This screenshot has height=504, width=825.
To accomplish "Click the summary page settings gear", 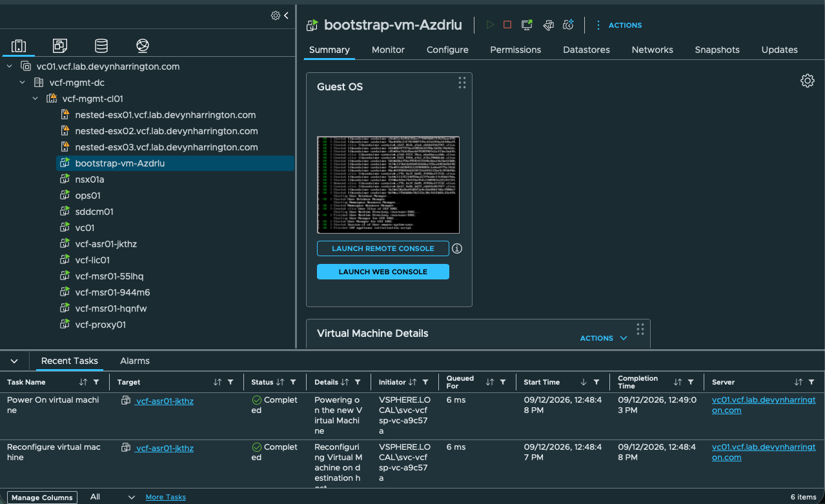I will 808,81.
